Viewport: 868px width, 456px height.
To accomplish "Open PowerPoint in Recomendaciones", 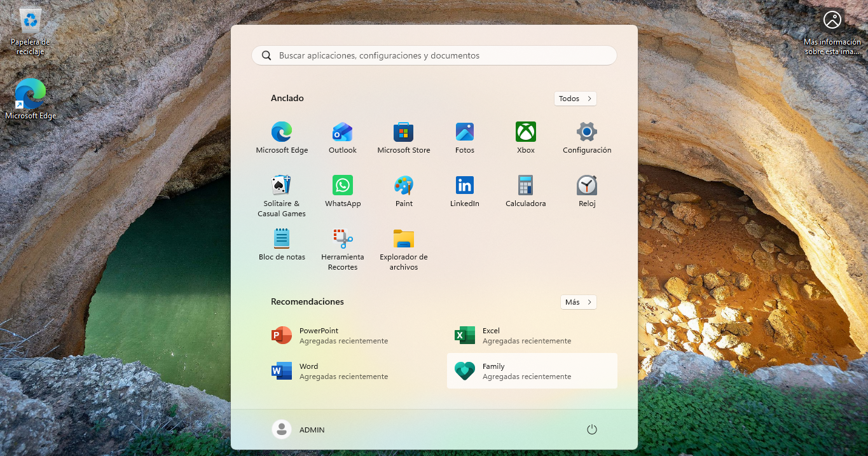I will (349, 335).
